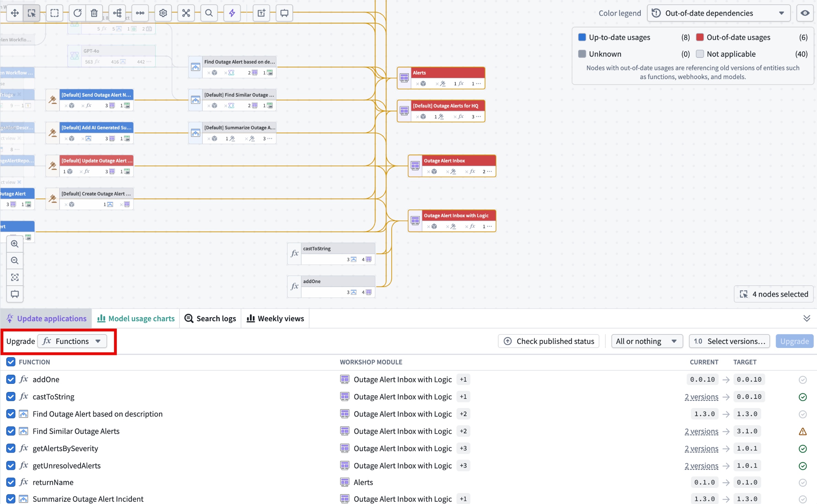Click the trash delete icon
The width and height of the screenshot is (817, 504).
[x=94, y=13]
